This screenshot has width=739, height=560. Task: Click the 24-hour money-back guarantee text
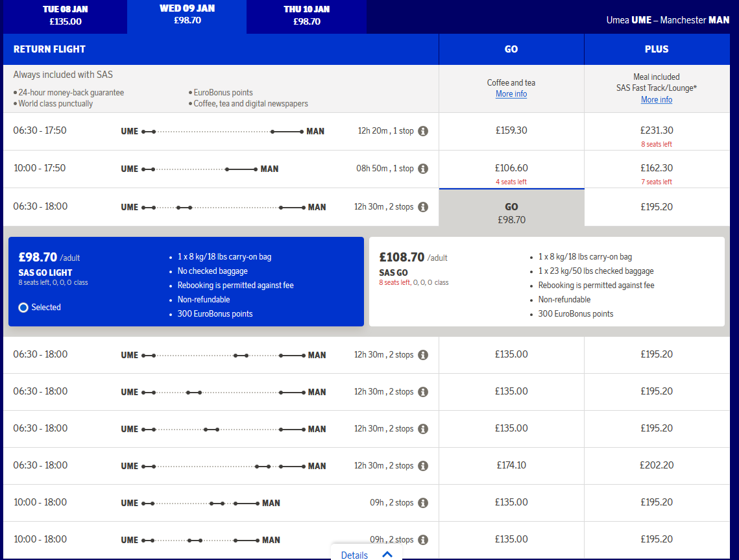click(71, 92)
